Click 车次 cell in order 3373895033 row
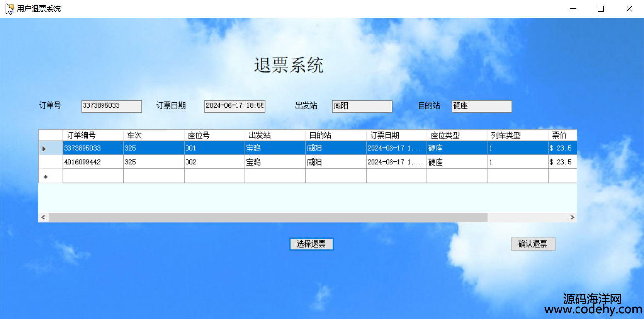The width and height of the screenshot is (644, 319). tap(154, 148)
